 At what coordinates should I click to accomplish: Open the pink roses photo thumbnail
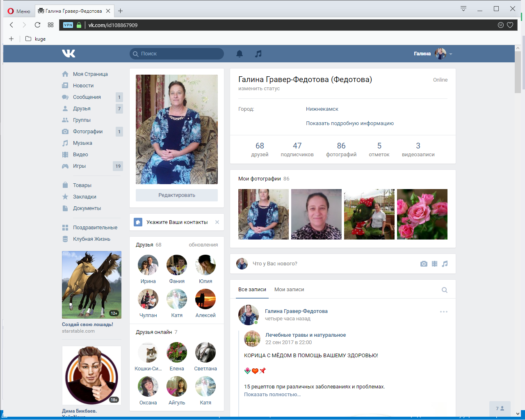(x=422, y=214)
